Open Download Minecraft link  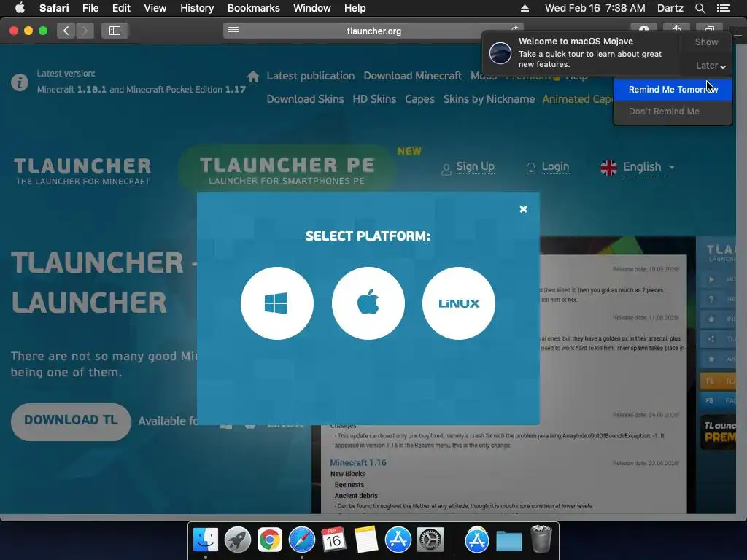click(x=413, y=76)
